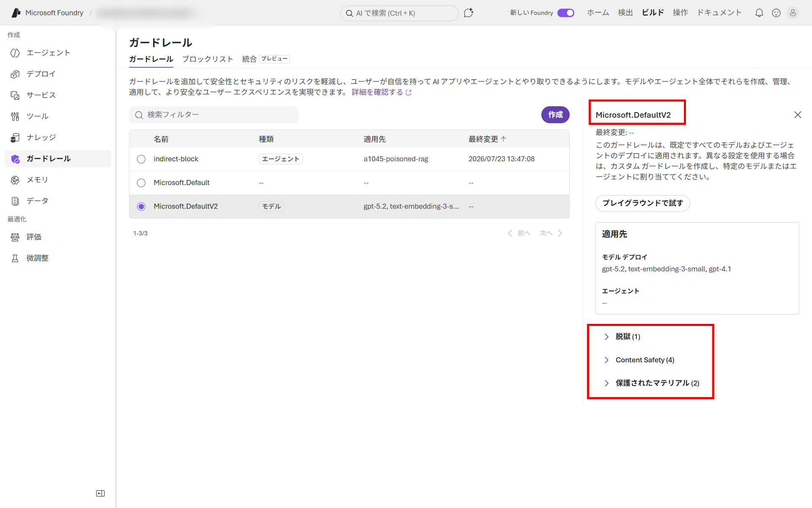Open the 詳細を確認する link
Image resolution: width=812 pixels, height=508 pixels.
click(377, 92)
